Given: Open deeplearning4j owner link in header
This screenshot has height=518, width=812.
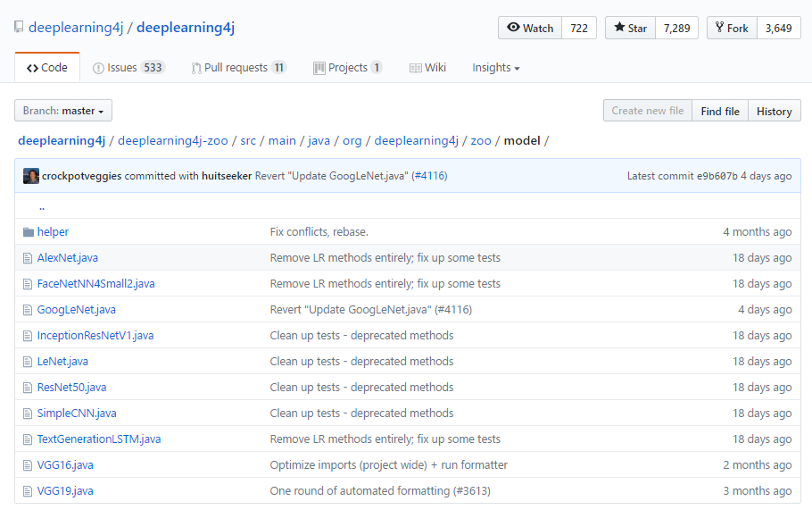Looking at the screenshot, I should pos(76,28).
